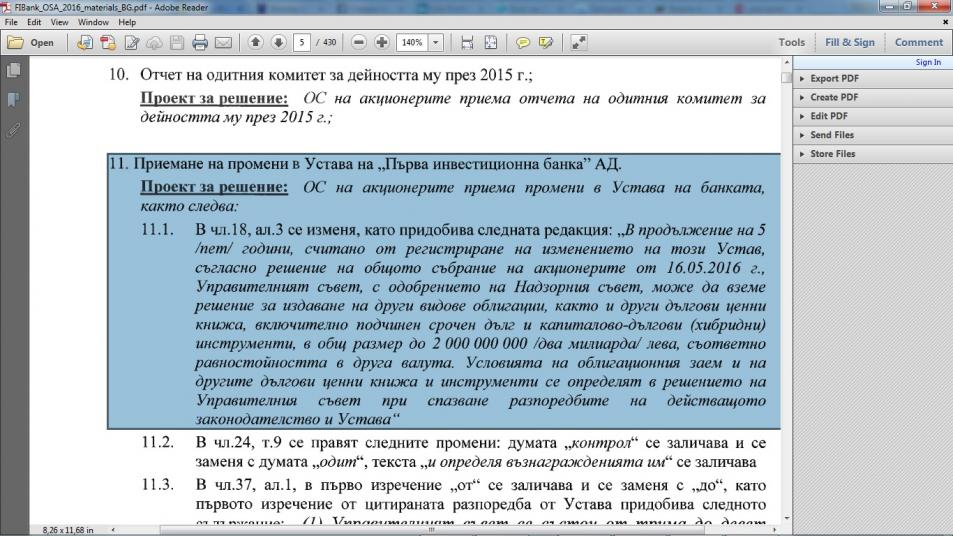This screenshot has width=953, height=536.
Task: Click the Email envelope icon
Action: (x=223, y=43)
